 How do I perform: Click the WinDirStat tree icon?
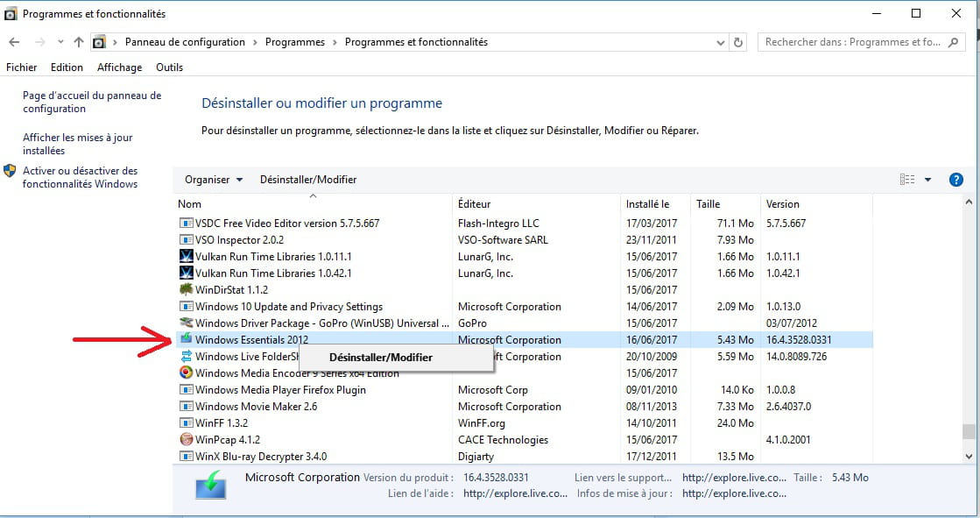coord(186,289)
